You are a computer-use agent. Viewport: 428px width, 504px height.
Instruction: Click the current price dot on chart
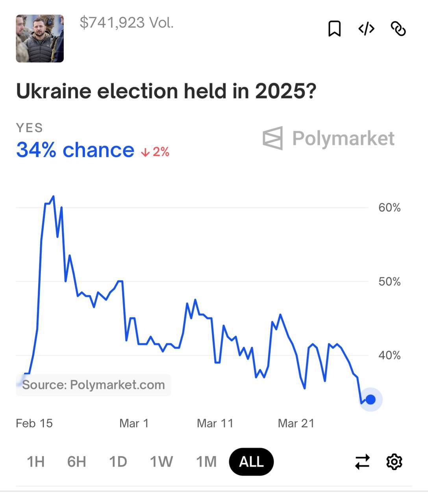(371, 399)
